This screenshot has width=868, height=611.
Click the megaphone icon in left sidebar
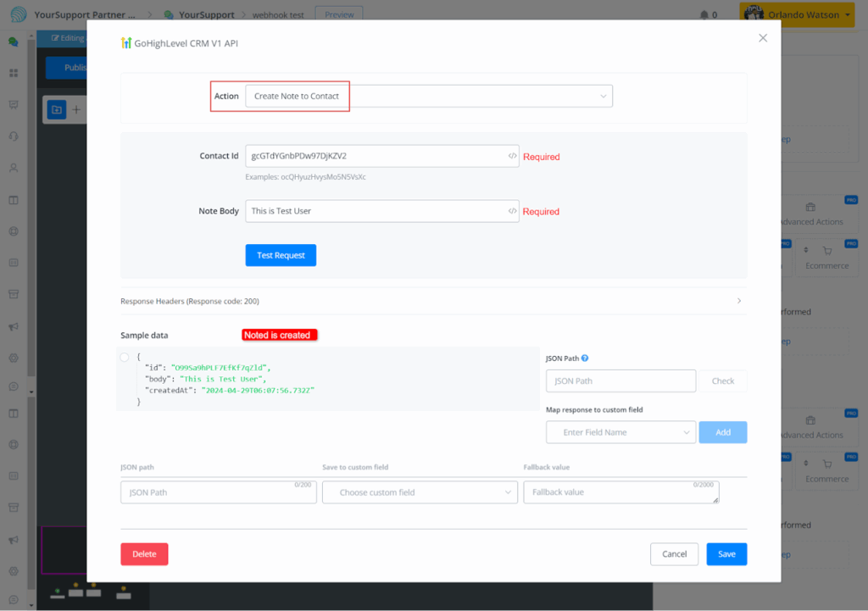(x=14, y=327)
